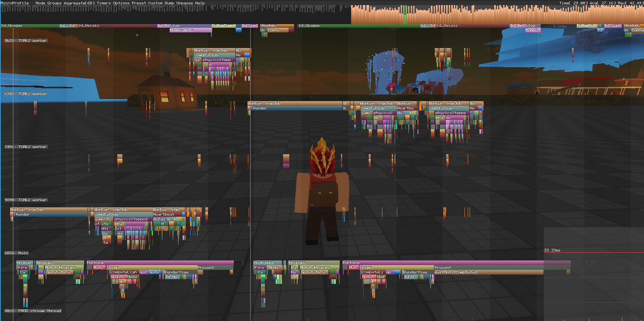Select the highlighted green frame in history graph

pyautogui.click(x=405, y=15)
